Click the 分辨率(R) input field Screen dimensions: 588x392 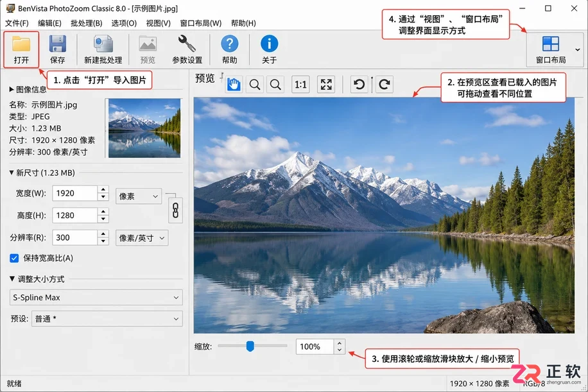coord(74,237)
